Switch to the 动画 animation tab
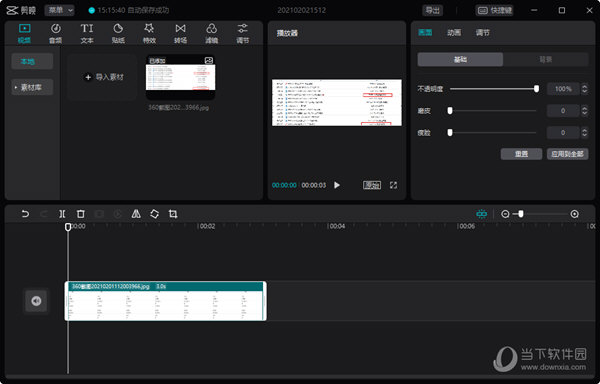 [x=454, y=33]
